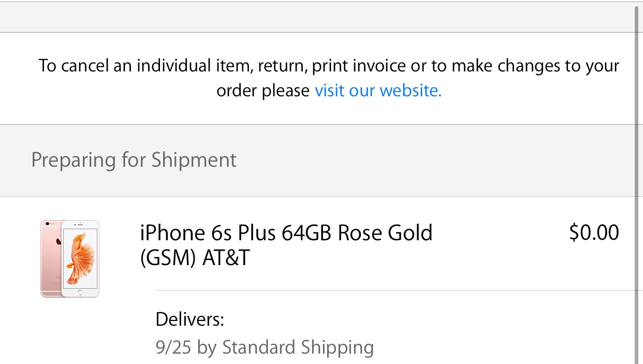Click the $0.00 price amount
This screenshot has height=364, width=643.
tap(594, 232)
